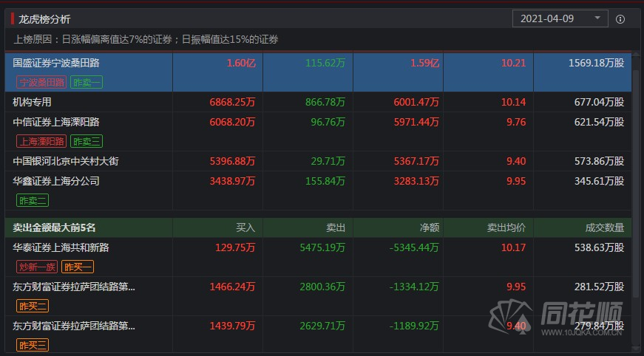Click the 龙虎榜分析 panel title
644x356 pixels.
[x=44, y=19]
